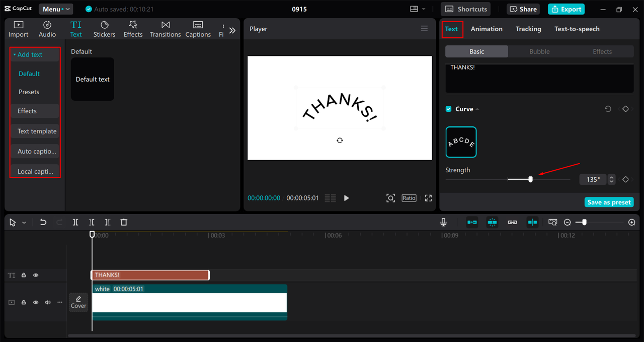Click the Split tool icon
This screenshot has height=342, width=644.
coord(75,222)
